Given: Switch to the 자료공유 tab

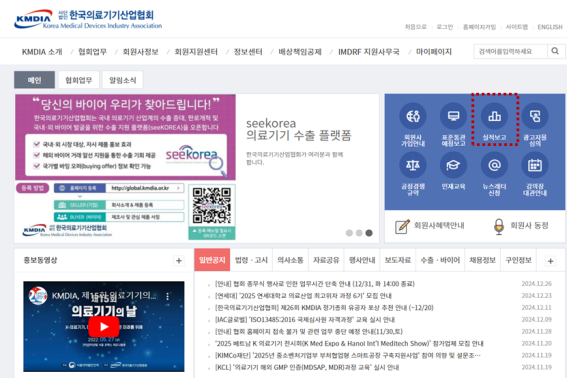Looking at the screenshot, I should [326, 260].
